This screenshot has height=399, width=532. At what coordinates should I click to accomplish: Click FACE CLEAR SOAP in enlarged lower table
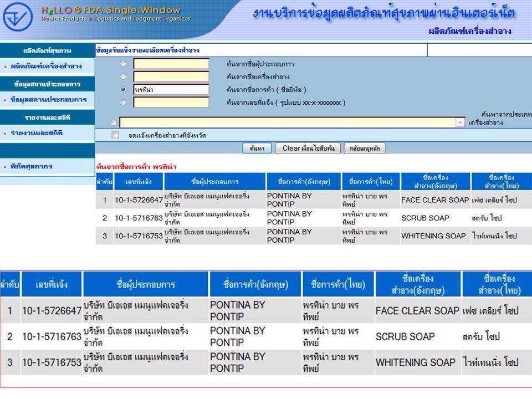tap(417, 311)
